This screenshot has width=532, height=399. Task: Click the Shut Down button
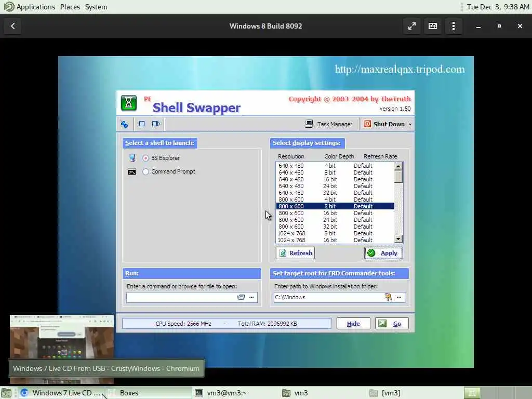tap(384, 124)
